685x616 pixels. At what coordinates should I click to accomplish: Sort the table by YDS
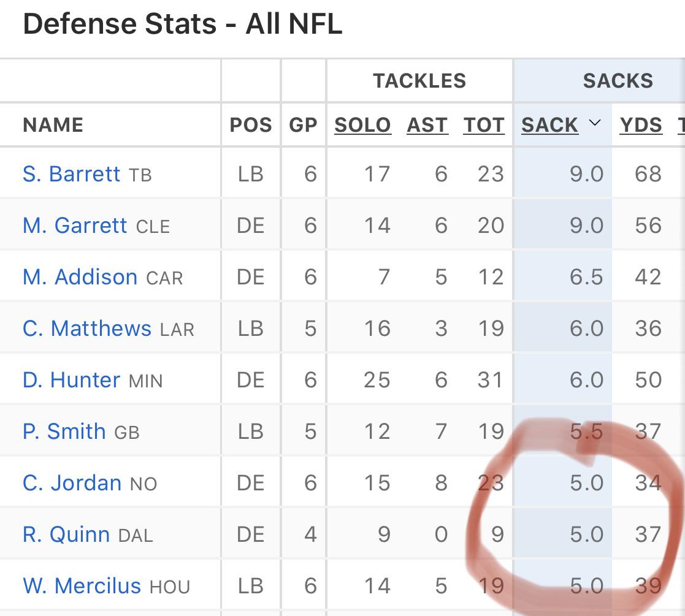point(641,124)
